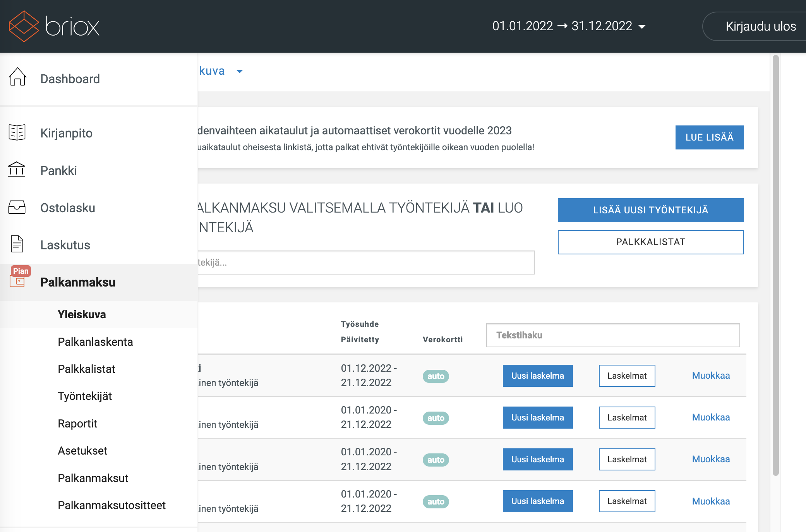This screenshot has width=806, height=532.
Task: Click Uusi laskelma in the third employee row
Action: [537, 459]
